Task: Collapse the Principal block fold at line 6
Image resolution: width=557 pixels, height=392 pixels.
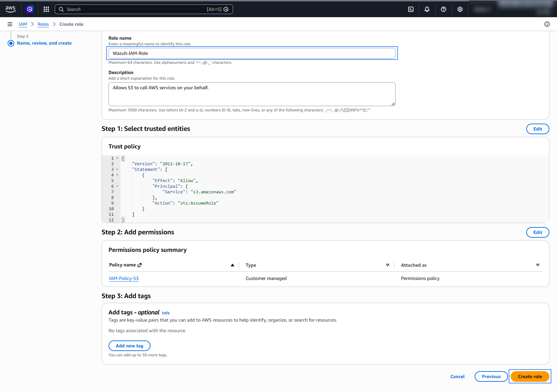Action: point(117,186)
